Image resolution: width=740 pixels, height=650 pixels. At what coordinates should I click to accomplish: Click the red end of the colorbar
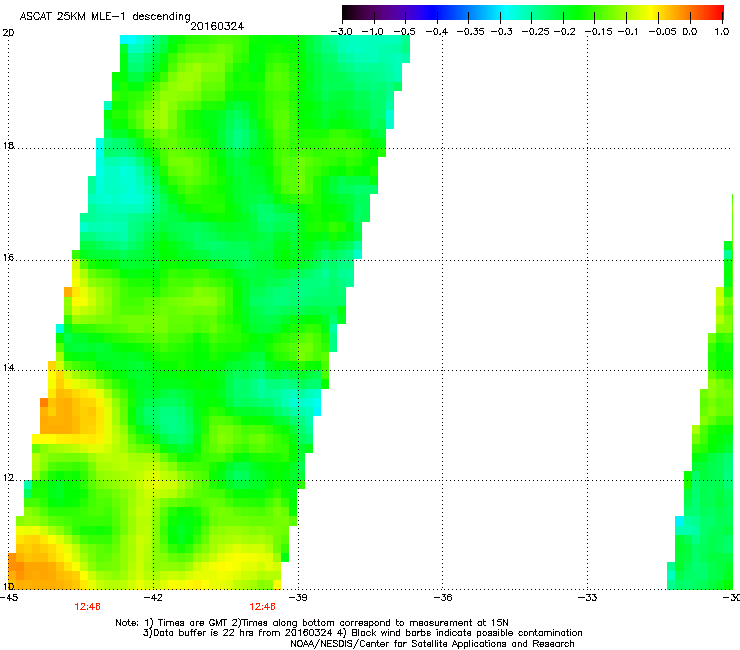click(x=715, y=12)
